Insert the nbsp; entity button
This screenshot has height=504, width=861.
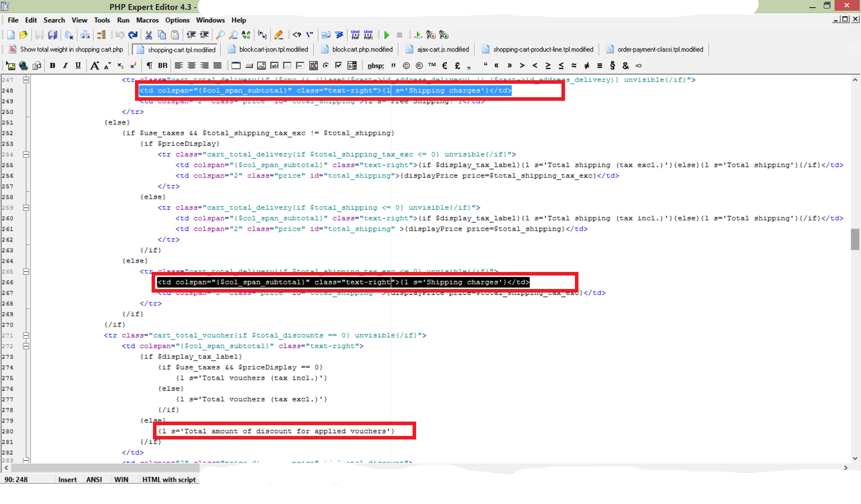pos(375,65)
